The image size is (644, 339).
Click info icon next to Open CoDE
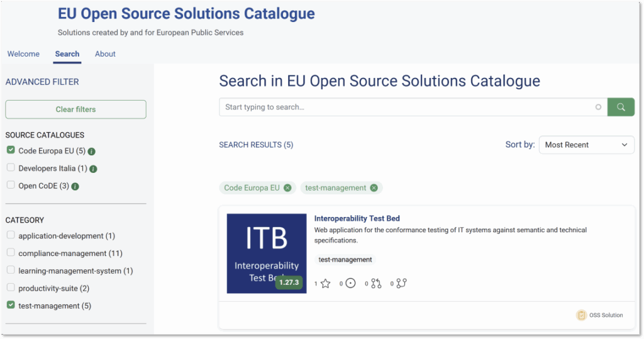tap(75, 187)
